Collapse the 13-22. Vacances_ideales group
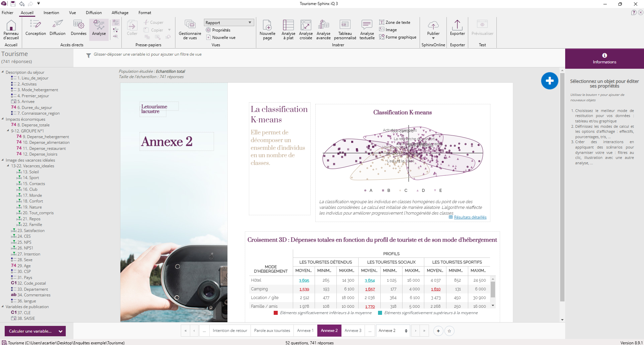This screenshot has height=345, width=644. tap(8, 166)
